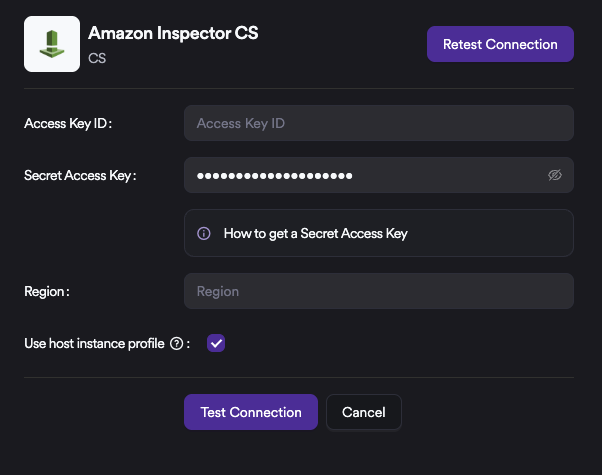This screenshot has height=475, width=602.
Task: Select the Region input field
Action: [378, 291]
